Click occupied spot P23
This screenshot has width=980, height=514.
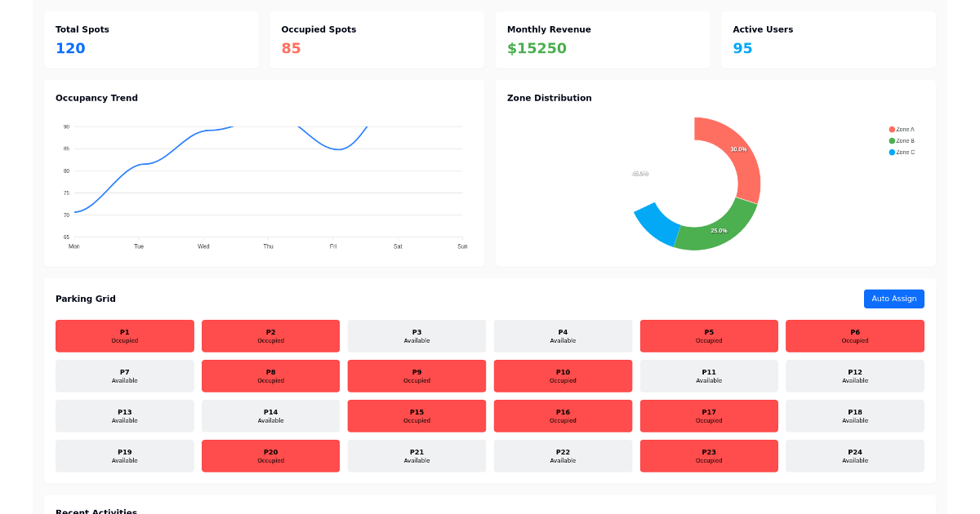(709, 455)
